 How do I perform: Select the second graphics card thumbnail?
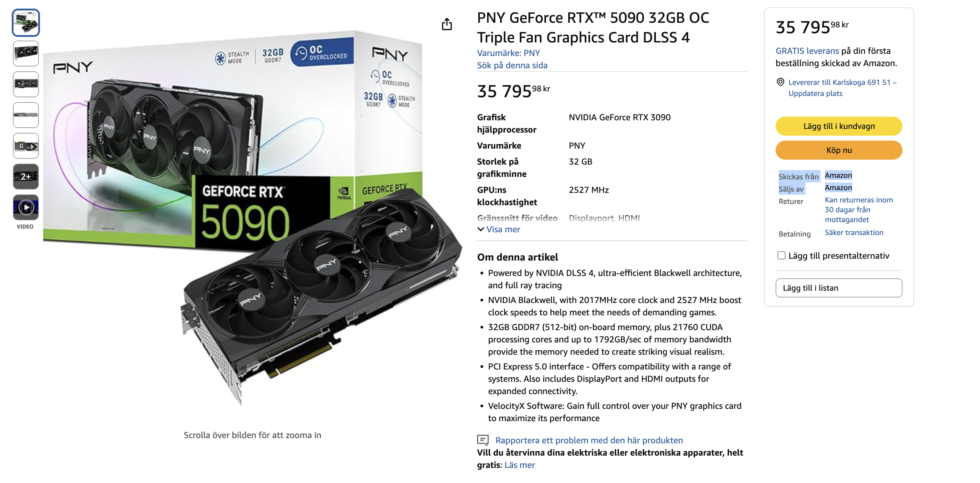(x=26, y=54)
